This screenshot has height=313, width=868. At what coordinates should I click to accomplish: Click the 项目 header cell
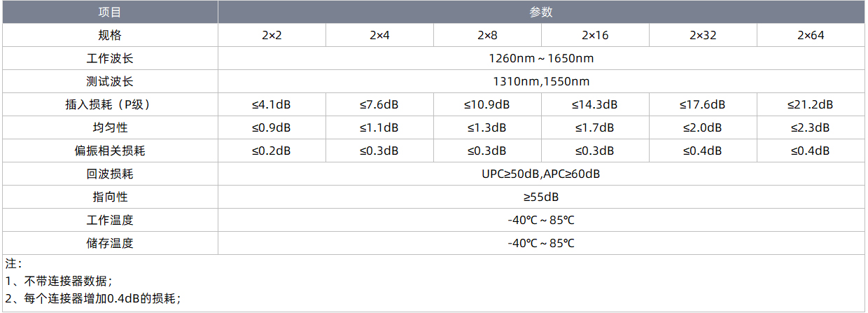110,12
